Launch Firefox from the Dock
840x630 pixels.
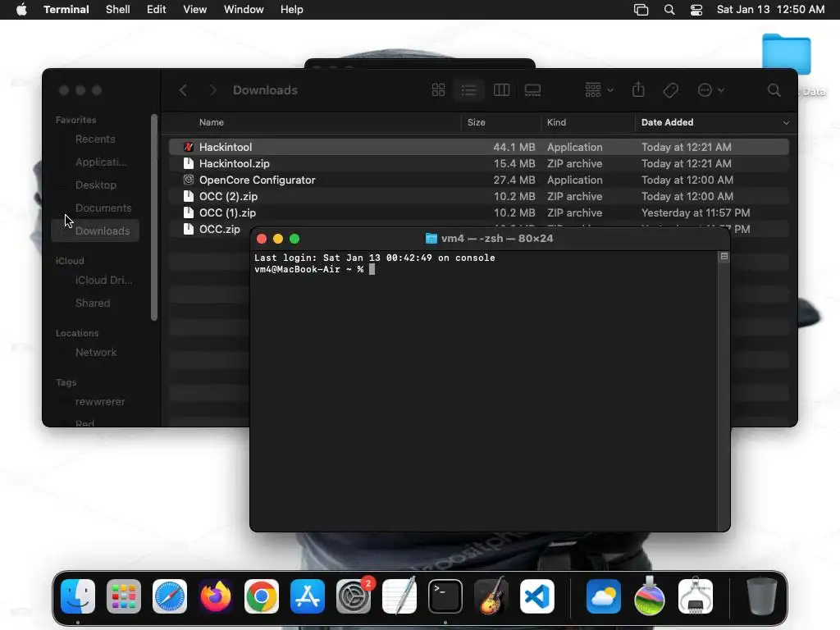point(216,596)
